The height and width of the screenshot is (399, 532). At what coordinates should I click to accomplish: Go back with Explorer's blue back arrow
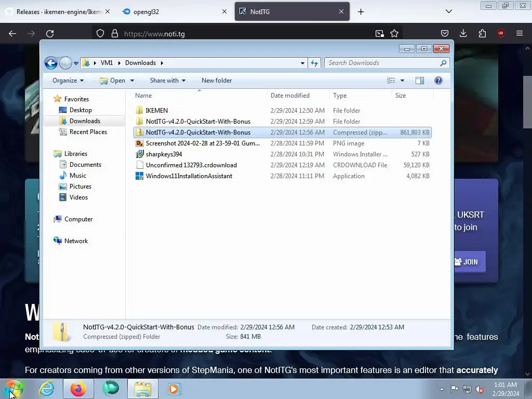pyautogui.click(x=51, y=63)
